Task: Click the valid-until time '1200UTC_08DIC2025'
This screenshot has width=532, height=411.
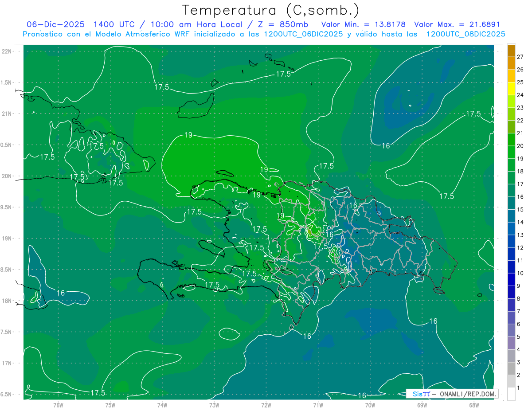Action: (465, 34)
